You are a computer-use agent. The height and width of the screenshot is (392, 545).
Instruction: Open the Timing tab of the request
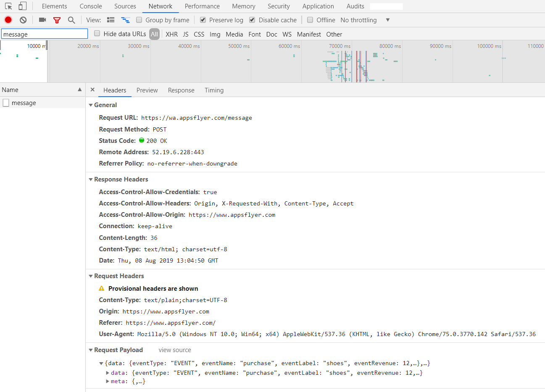(x=214, y=90)
